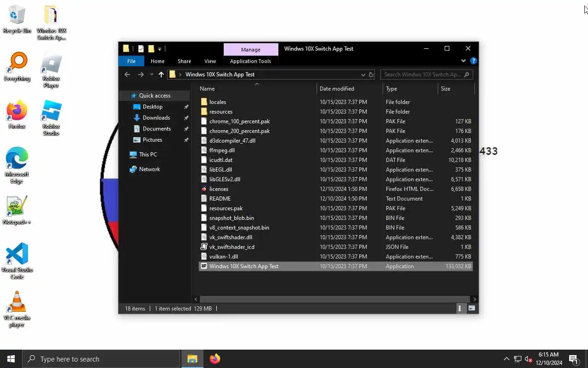Open Customize Quick Access Toolbar dropdown

pyautogui.click(x=160, y=49)
